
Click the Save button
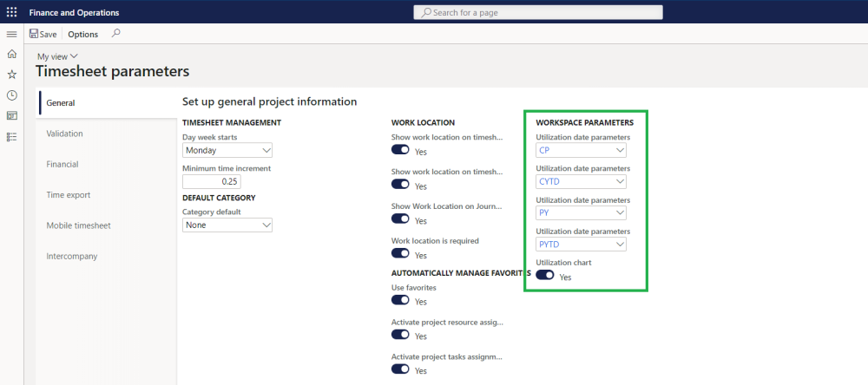pyautogui.click(x=43, y=34)
